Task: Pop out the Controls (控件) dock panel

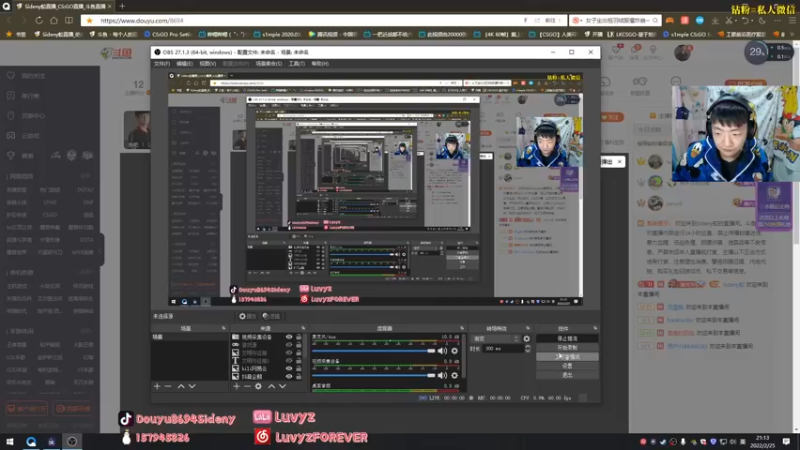Action: click(595, 328)
